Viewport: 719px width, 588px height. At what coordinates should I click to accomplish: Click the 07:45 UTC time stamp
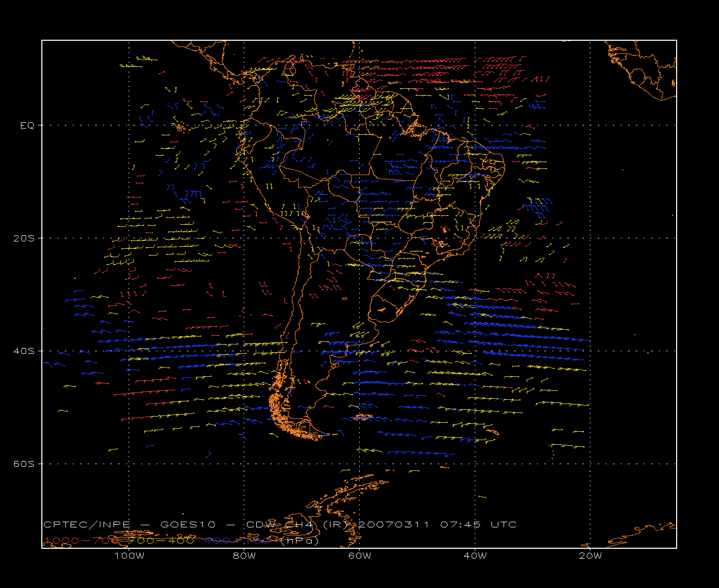click(x=478, y=525)
